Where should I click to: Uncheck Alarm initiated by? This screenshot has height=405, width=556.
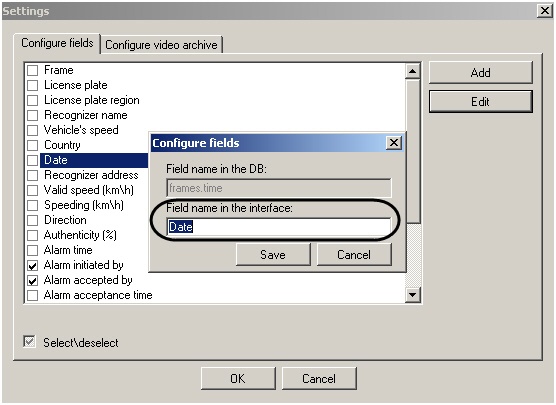pos(33,265)
